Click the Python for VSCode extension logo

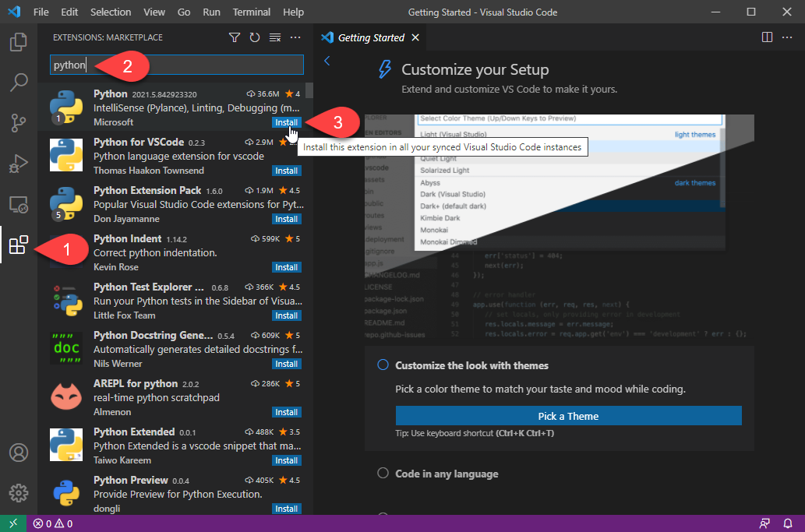tap(66, 155)
